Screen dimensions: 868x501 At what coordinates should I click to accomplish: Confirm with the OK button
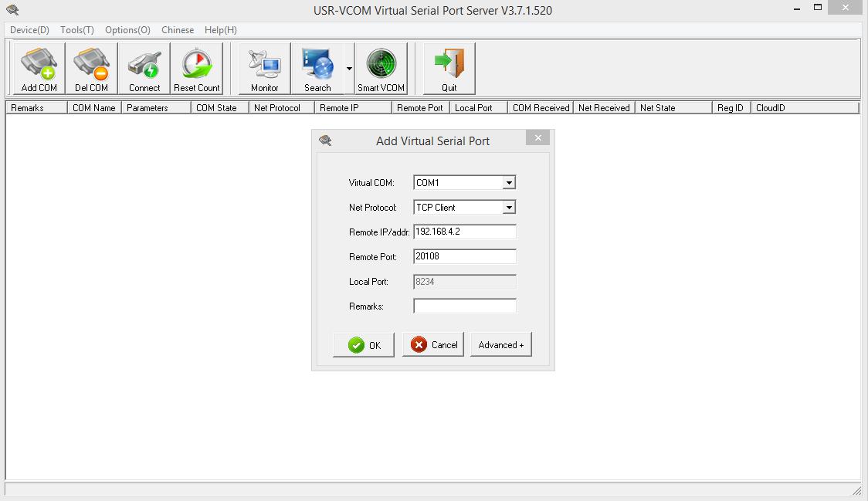click(x=364, y=345)
